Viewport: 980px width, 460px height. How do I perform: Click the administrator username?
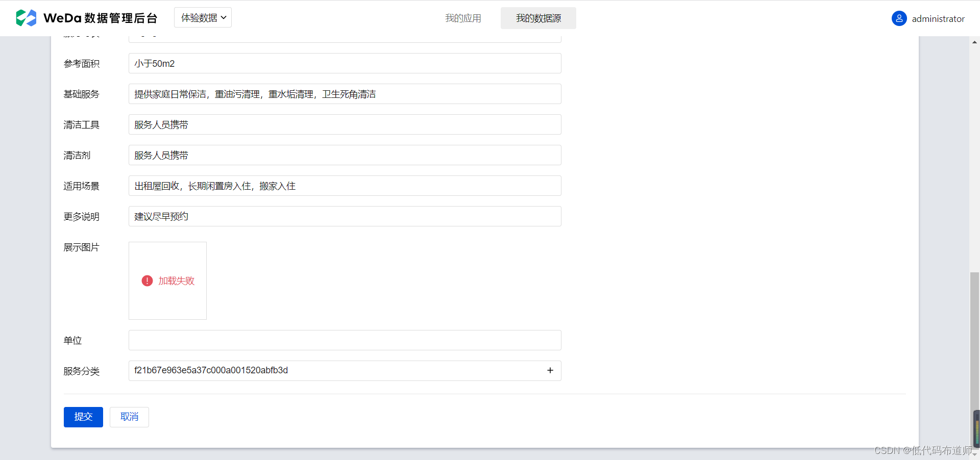[x=938, y=19]
